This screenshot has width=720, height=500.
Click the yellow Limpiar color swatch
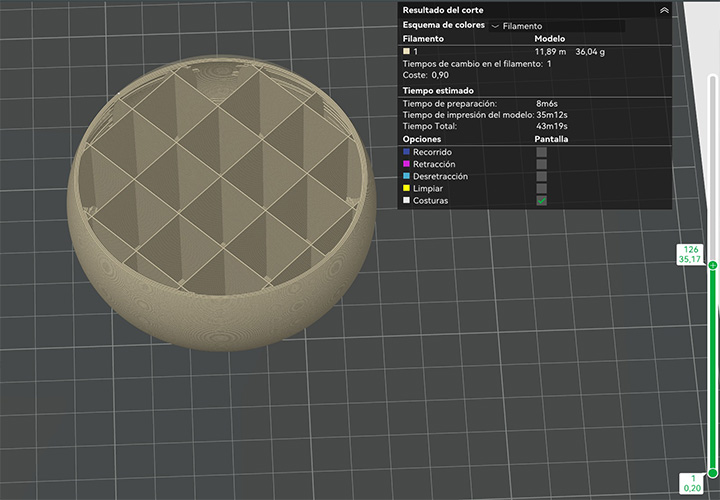click(x=406, y=188)
